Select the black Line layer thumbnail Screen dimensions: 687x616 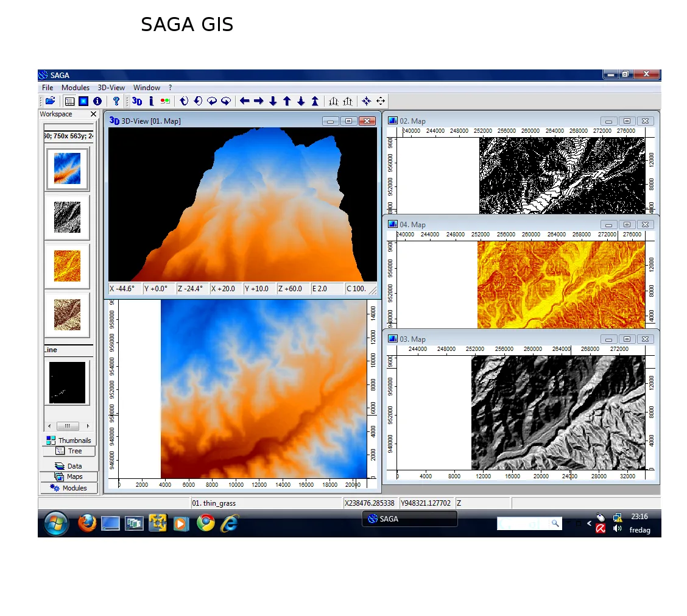click(67, 382)
